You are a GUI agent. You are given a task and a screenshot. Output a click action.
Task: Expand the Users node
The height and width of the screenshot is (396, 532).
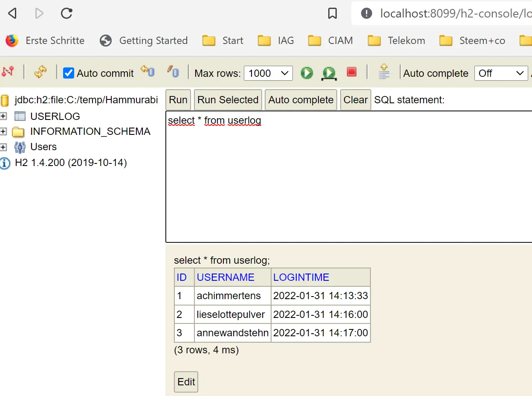coord(3,147)
